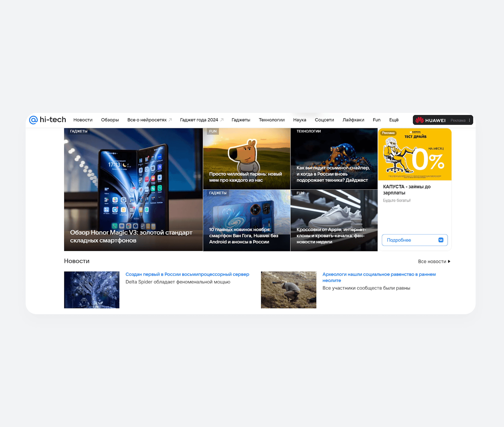Switch to the "Соцсети" section
The image size is (504, 427).
pyautogui.click(x=324, y=120)
